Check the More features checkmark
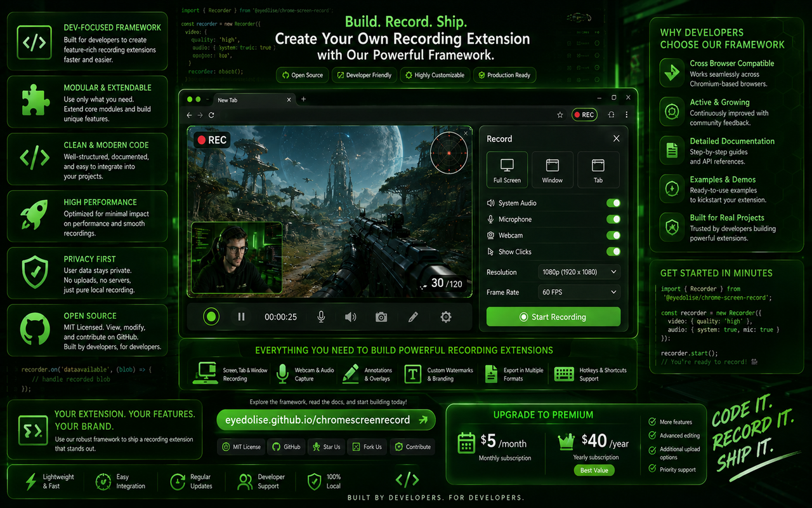This screenshot has width=812, height=508. (652, 422)
